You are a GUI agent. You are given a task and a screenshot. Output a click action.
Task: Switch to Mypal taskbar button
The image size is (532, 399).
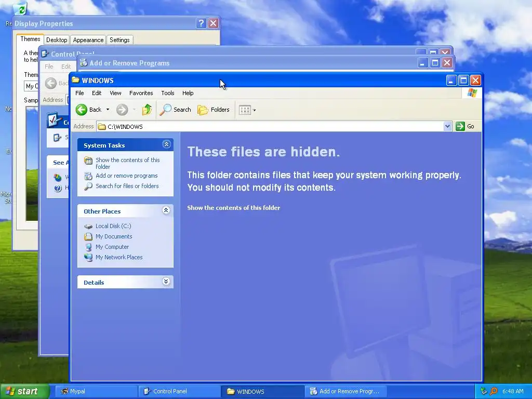pyautogui.click(x=96, y=391)
